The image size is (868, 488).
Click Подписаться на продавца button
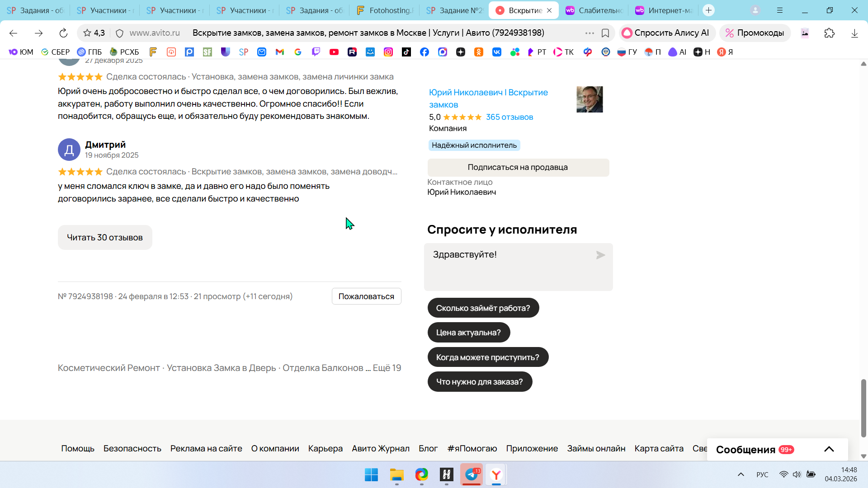pos(518,167)
